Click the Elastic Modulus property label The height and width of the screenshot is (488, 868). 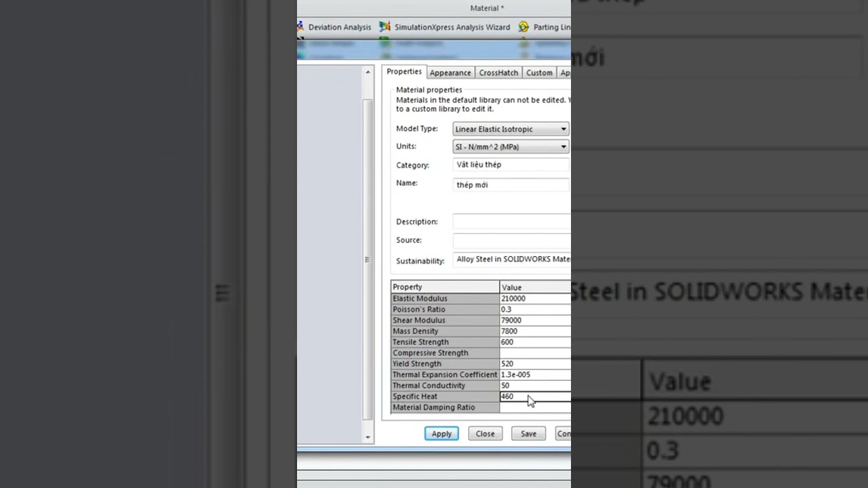point(420,298)
